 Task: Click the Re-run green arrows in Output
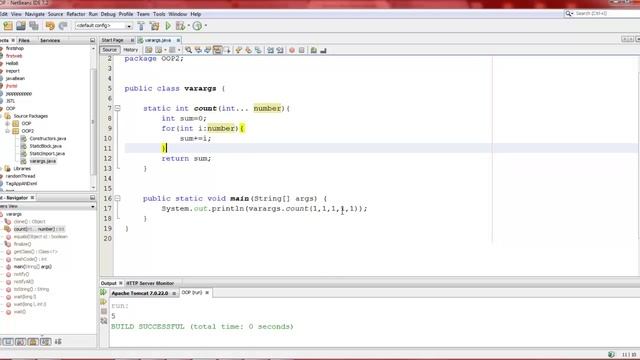[x=104, y=292]
